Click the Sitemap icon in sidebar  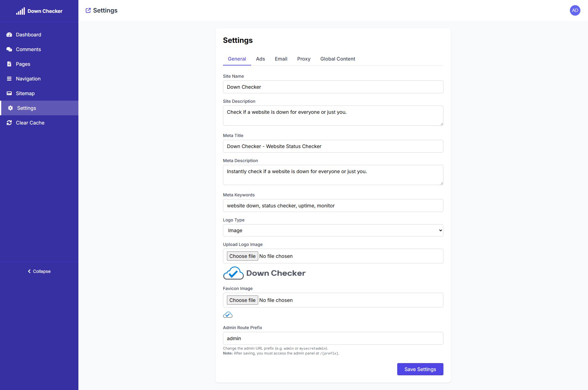(9, 93)
